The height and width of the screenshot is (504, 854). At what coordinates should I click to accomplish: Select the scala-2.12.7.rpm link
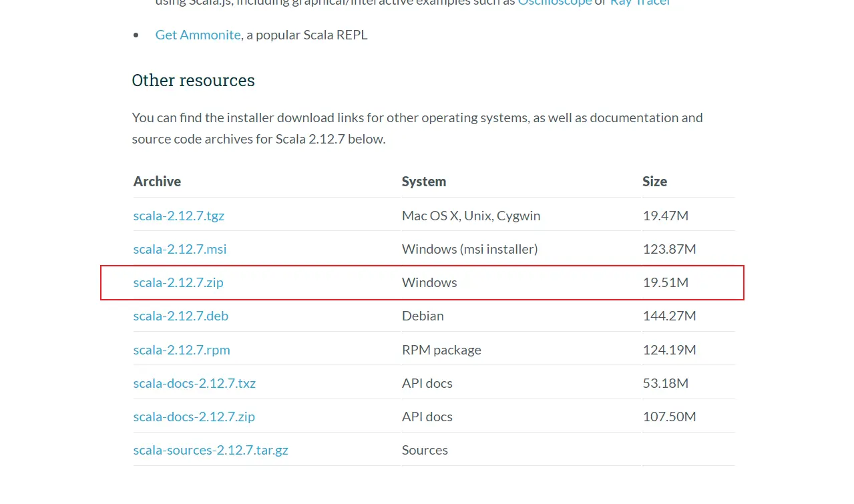pyautogui.click(x=182, y=350)
